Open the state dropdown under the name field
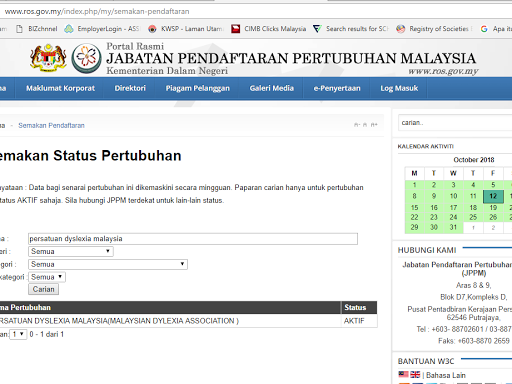The height and width of the screenshot is (384, 512). (x=71, y=251)
